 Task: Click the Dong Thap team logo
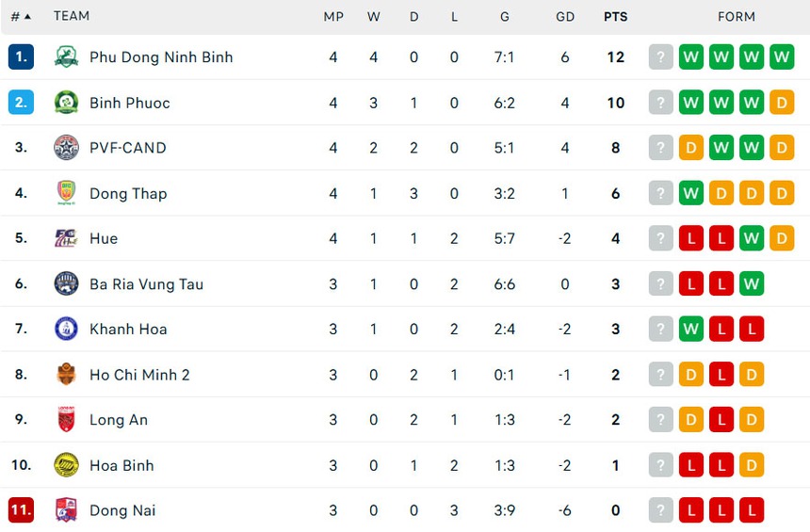pyautogui.click(x=66, y=193)
